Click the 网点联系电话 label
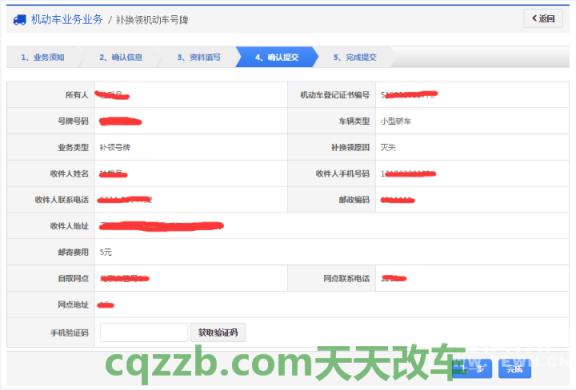This screenshot has width=576, height=390. point(346,278)
